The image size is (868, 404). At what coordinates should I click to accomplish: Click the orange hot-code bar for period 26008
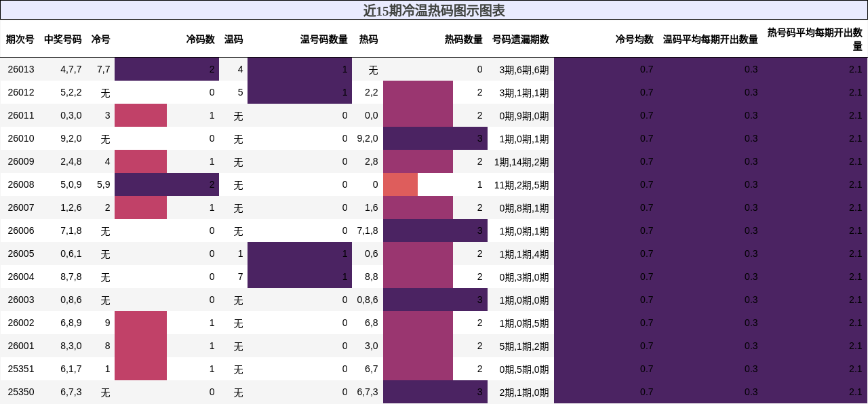coord(399,184)
